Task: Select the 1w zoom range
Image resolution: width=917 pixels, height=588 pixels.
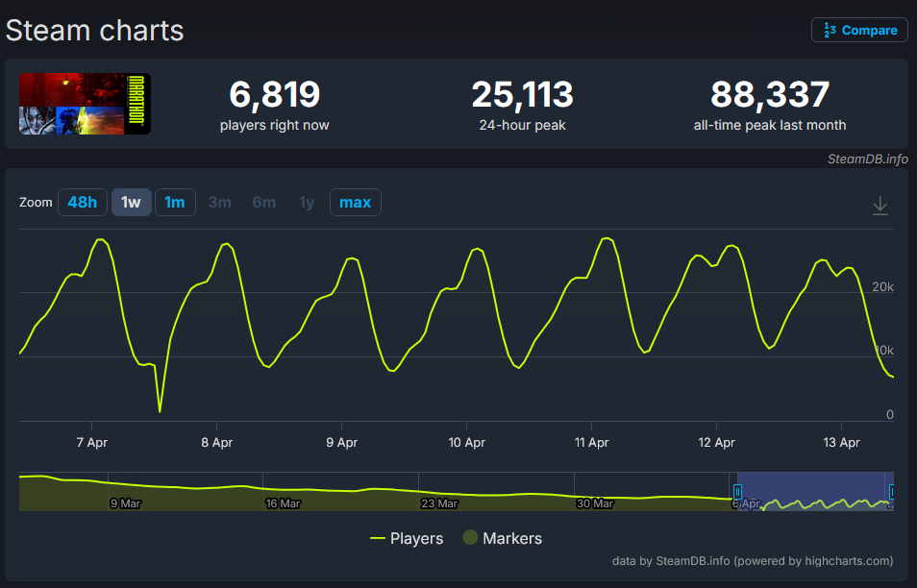Action: pos(131,202)
